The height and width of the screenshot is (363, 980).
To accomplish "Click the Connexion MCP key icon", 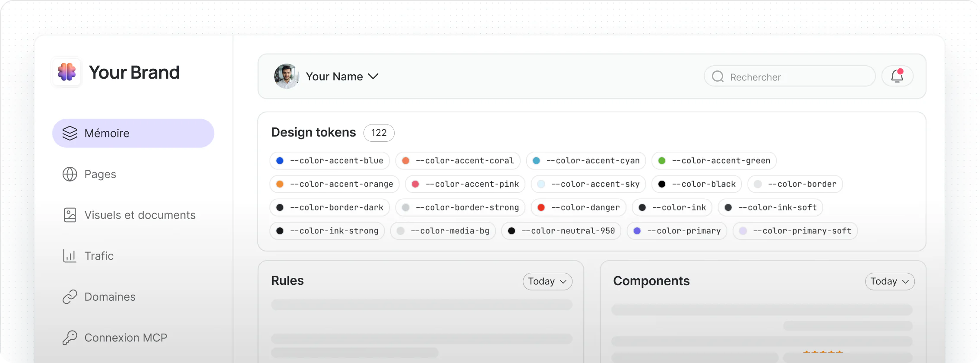I will [70, 338].
